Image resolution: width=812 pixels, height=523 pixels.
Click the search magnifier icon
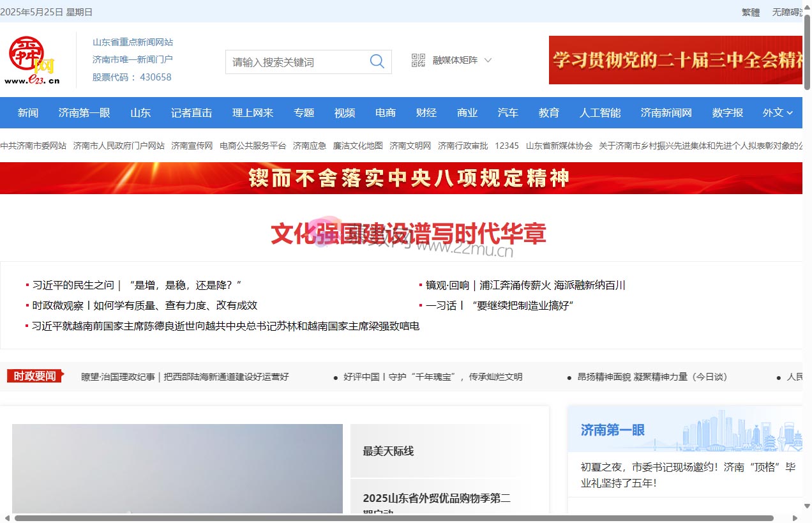coord(377,61)
